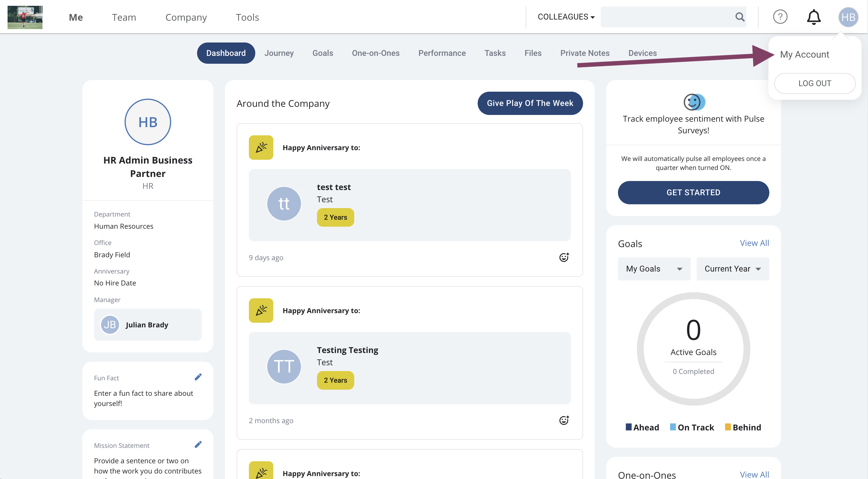Viewport: 868px width, 479px height.
Task: Click the HB user avatar in header
Action: (x=848, y=17)
